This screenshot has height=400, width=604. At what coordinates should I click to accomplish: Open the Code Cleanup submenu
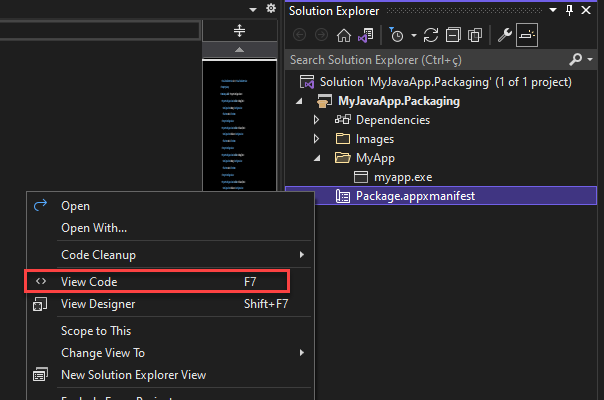170,255
